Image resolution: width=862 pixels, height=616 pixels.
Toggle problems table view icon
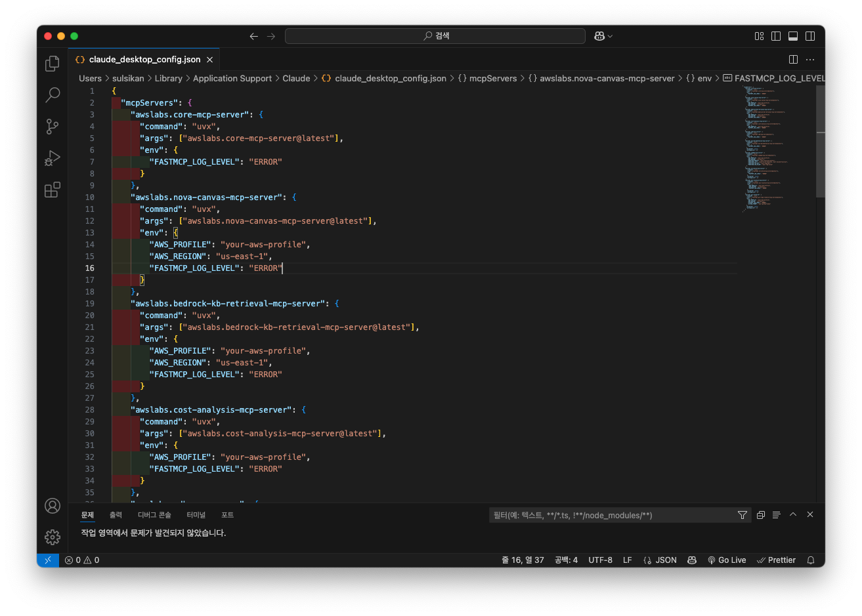(x=777, y=515)
